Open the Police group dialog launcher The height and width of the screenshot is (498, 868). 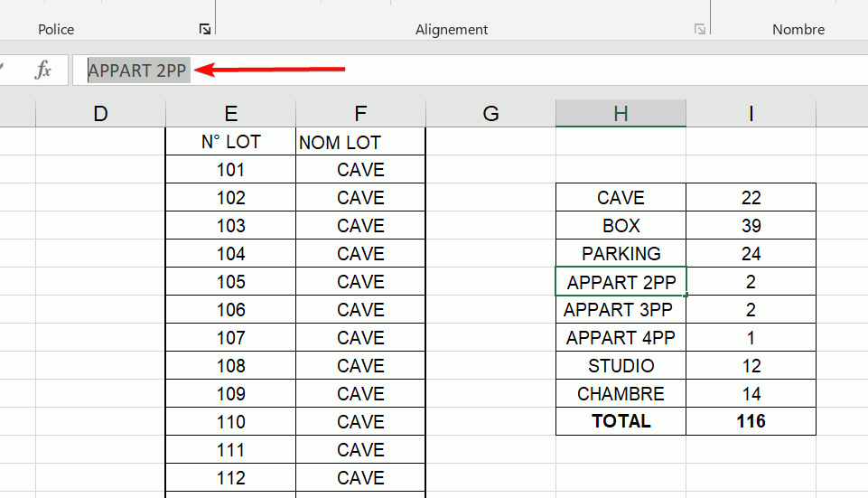(x=205, y=30)
